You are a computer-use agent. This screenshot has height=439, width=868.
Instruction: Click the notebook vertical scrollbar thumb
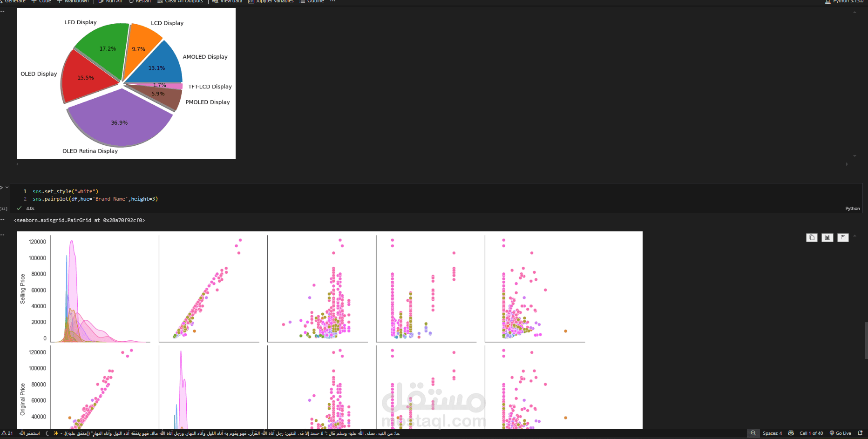click(x=866, y=340)
